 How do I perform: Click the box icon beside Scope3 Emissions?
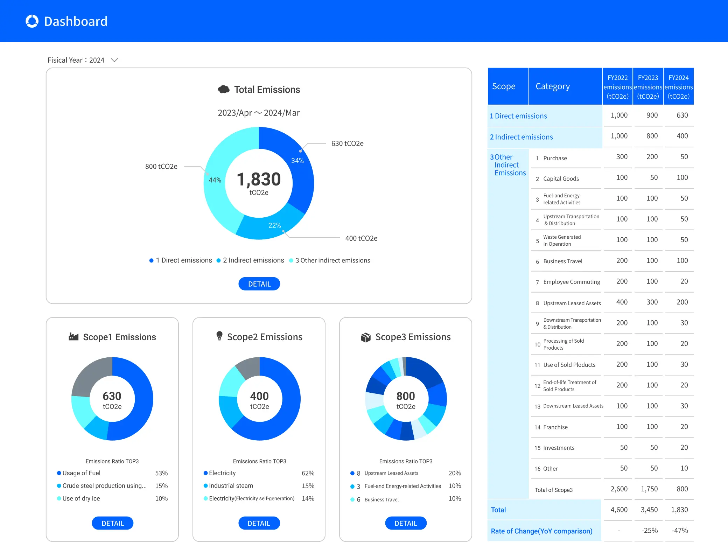pos(365,337)
